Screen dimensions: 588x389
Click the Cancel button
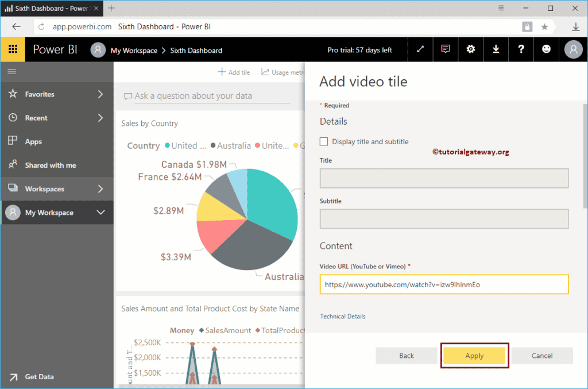click(x=542, y=356)
